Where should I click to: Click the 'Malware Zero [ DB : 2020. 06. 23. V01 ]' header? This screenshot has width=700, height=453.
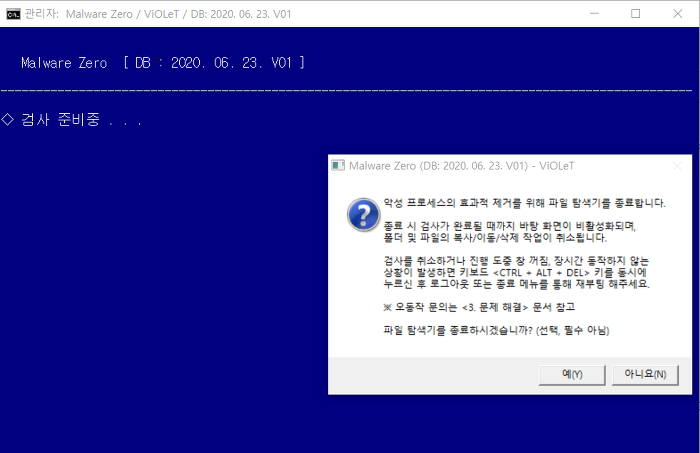tap(163, 63)
